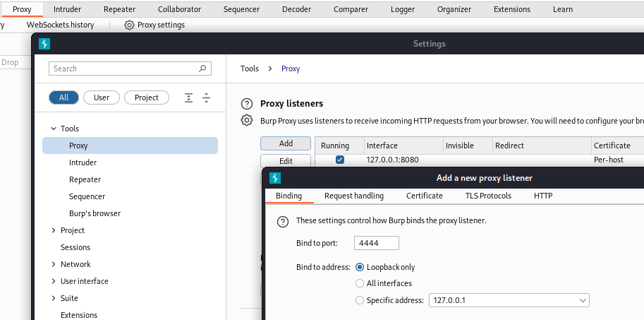The width and height of the screenshot is (644, 320).
Task: Open the Logger tab
Action: point(403,9)
